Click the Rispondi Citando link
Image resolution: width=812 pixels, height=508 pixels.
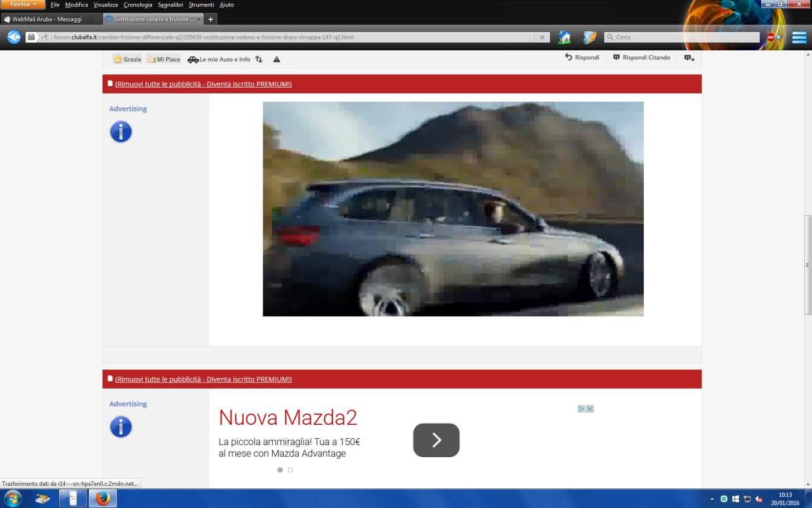642,58
